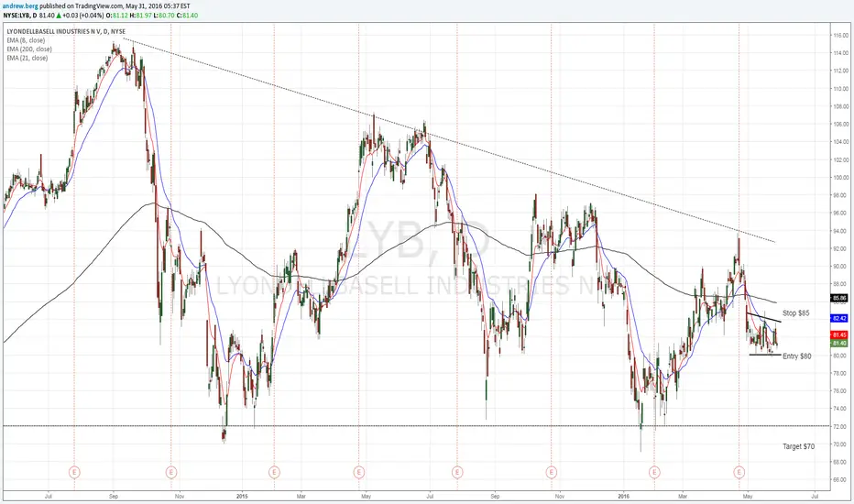Click the earnings E marker just before Nov 2015
The height and width of the screenshot is (504, 854).
click(552, 472)
